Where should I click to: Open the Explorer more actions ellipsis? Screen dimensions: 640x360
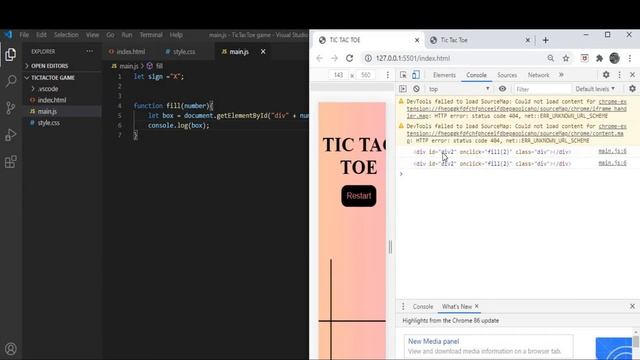click(89, 51)
